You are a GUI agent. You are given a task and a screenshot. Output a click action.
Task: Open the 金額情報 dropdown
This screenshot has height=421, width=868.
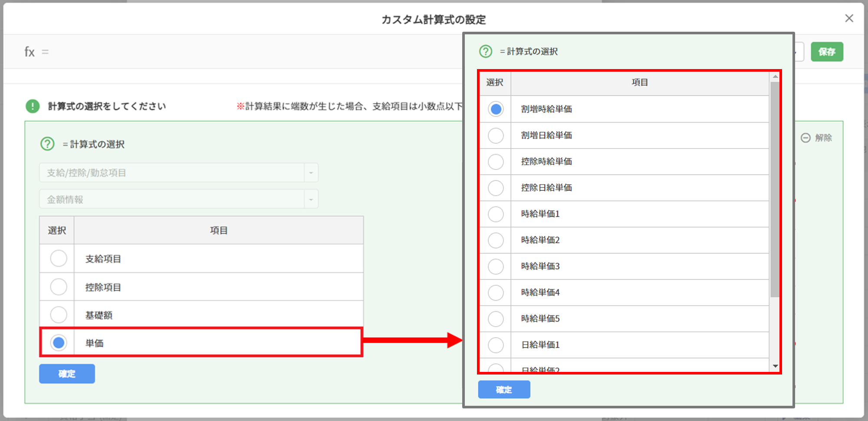[178, 199]
